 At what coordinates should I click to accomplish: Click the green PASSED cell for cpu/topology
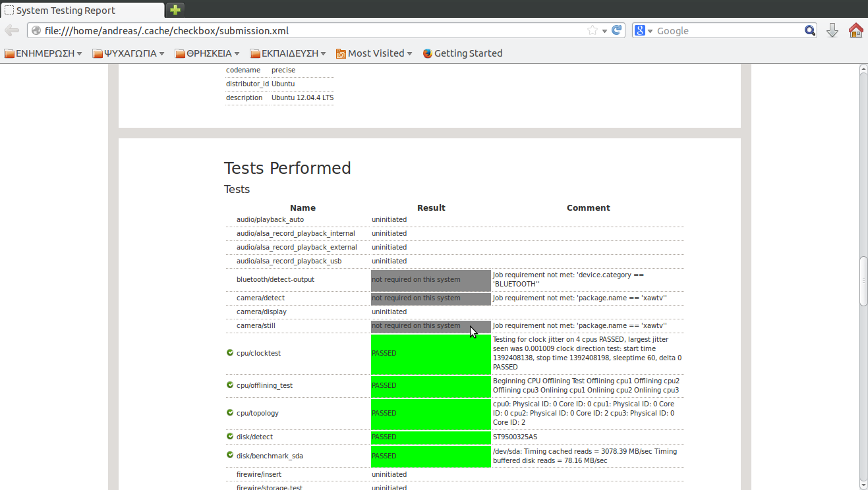[x=430, y=413]
